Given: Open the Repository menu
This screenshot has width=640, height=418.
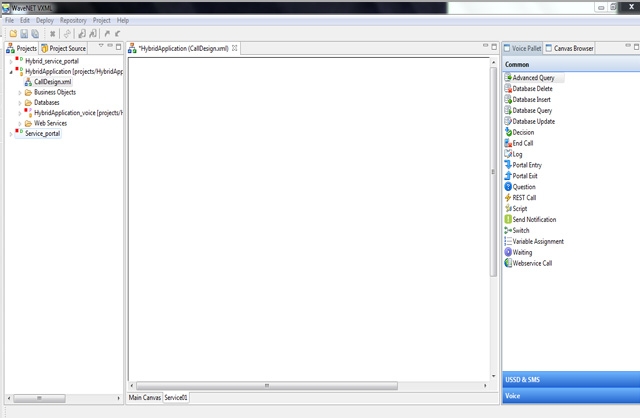Looking at the screenshot, I should [73, 20].
